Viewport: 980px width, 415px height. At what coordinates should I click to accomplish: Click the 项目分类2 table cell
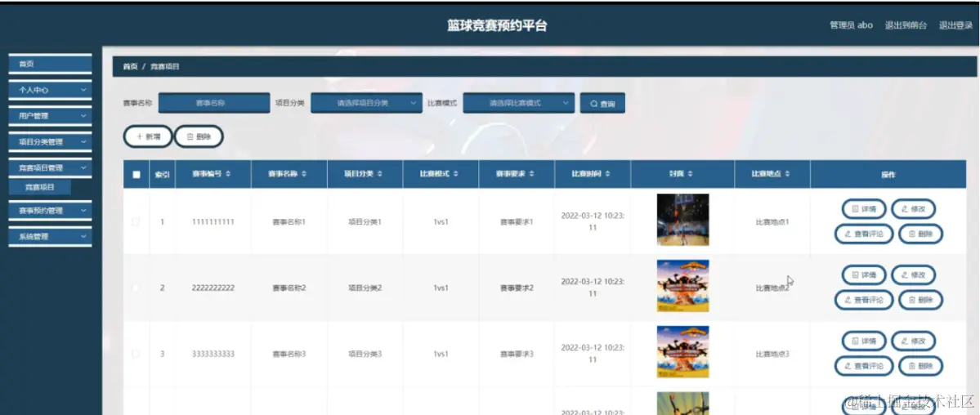point(365,288)
